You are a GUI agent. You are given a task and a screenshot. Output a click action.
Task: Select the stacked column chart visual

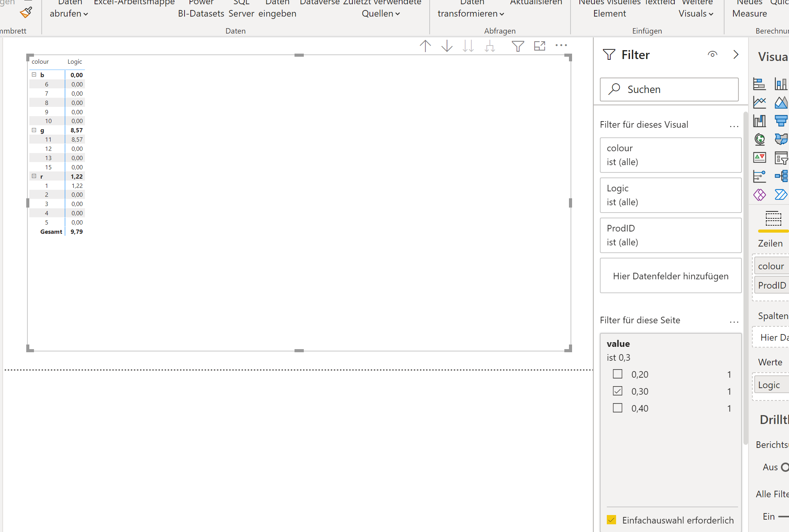click(x=781, y=84)
